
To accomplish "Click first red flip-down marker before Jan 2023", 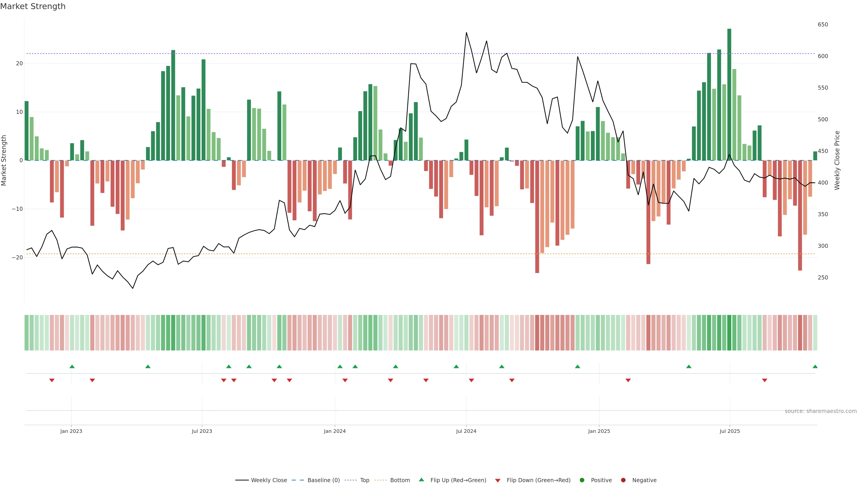I will tap(52, 380).
